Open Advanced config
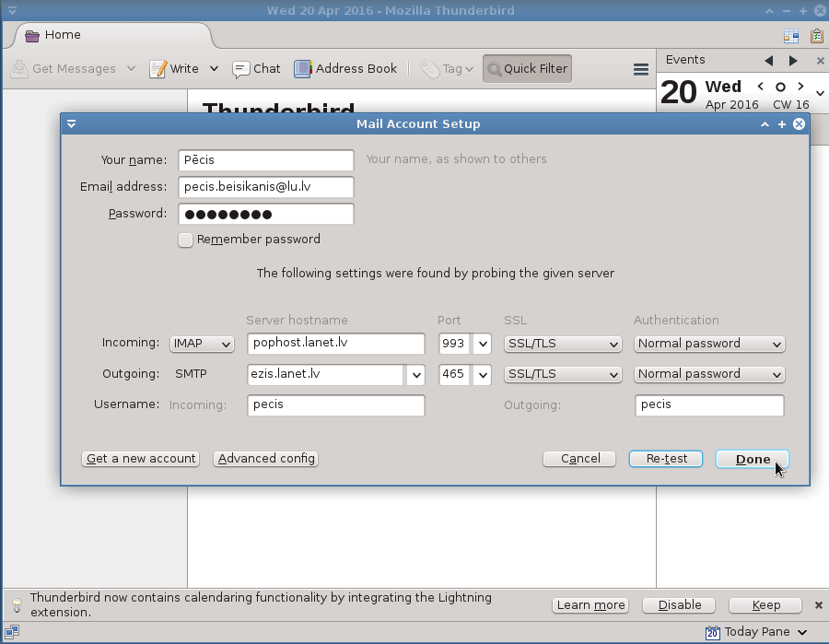The image size is (829, 644). click(x=266, y=459)
